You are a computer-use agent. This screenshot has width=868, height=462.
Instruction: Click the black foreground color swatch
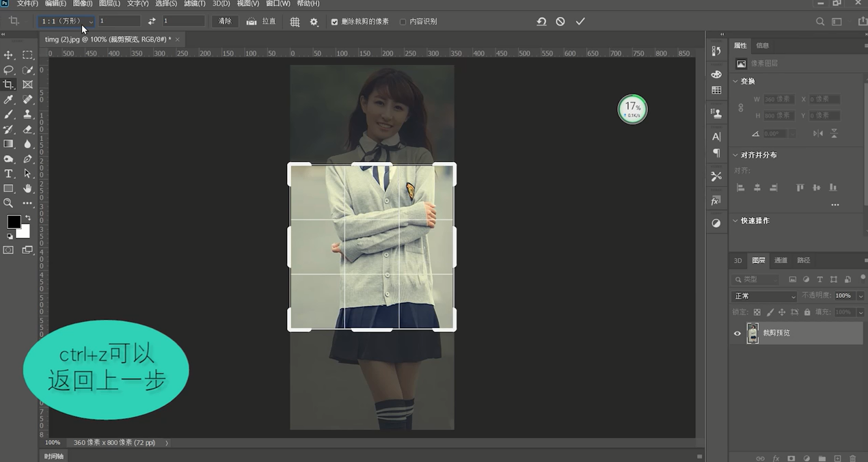coord(14,221)
